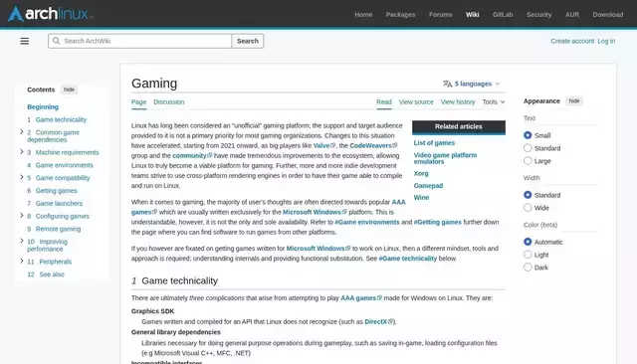Expand Machine requirements section
This screenshot has height=364, width=637.
pos(22,152)
